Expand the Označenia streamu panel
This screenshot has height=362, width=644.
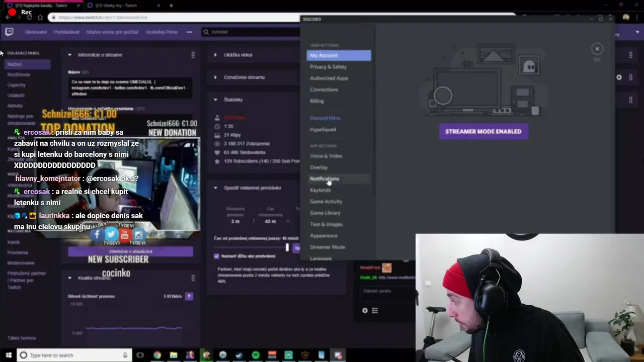[215, 77]
